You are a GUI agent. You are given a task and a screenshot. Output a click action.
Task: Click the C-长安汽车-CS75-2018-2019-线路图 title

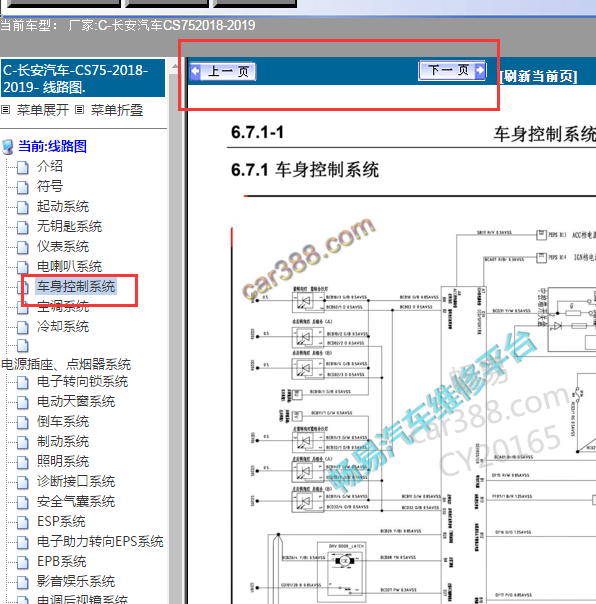(82, 78)
